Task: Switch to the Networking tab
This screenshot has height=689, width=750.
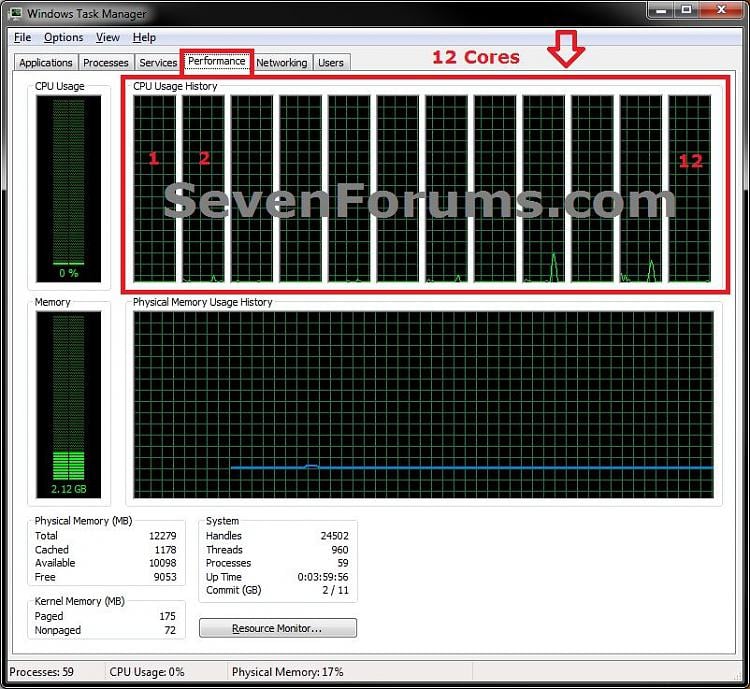Action: coord(282,63)
